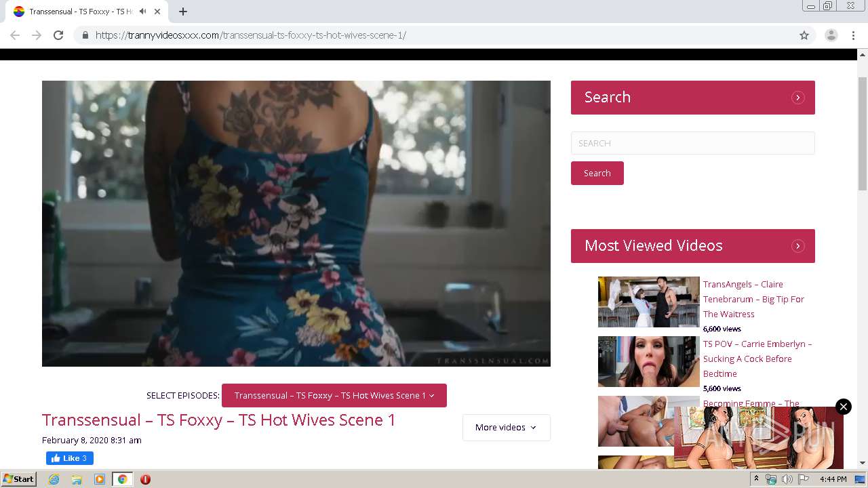Open the Windows Start menu
868x488 pixels.
(19, 479)
